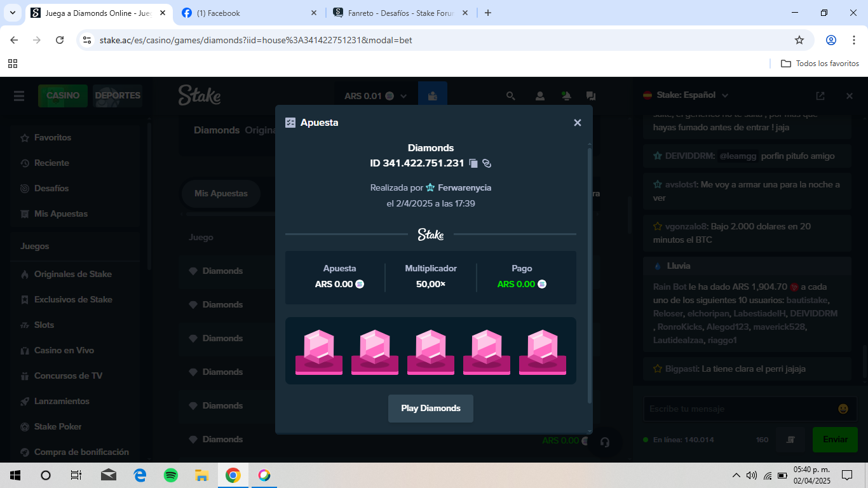The height and width of the screenshot is (488, 868).
Task: Click the URL address bar
Action: (x=438, y=40)
